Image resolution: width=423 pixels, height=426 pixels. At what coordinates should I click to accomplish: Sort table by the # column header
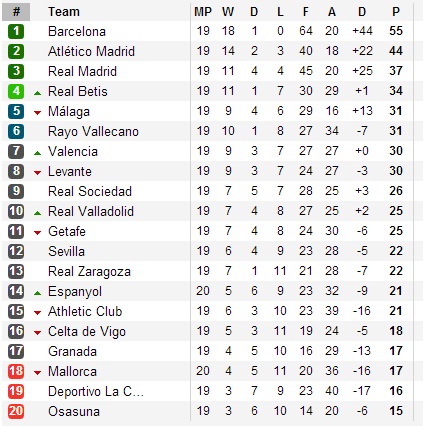tap(16, 12)
